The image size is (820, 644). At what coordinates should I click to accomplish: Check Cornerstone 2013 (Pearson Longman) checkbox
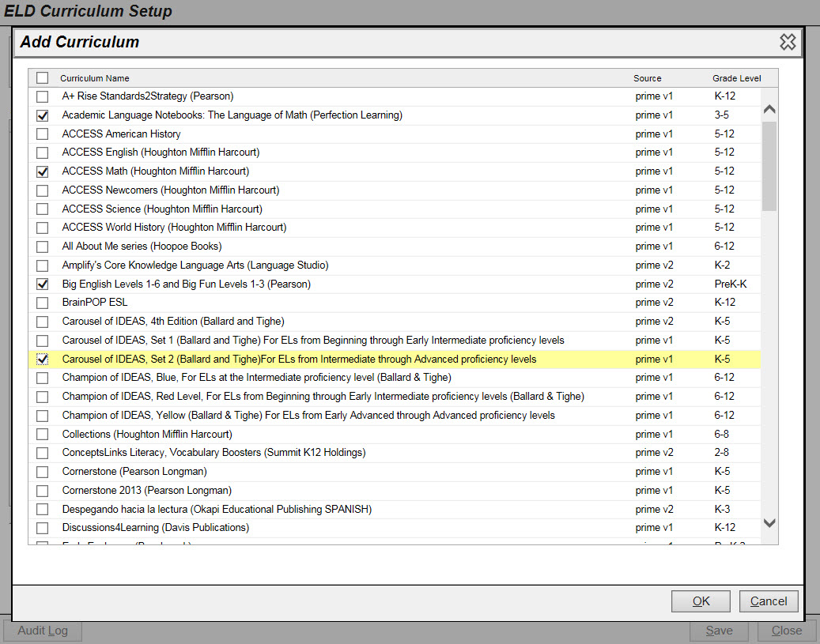[43, 491]
